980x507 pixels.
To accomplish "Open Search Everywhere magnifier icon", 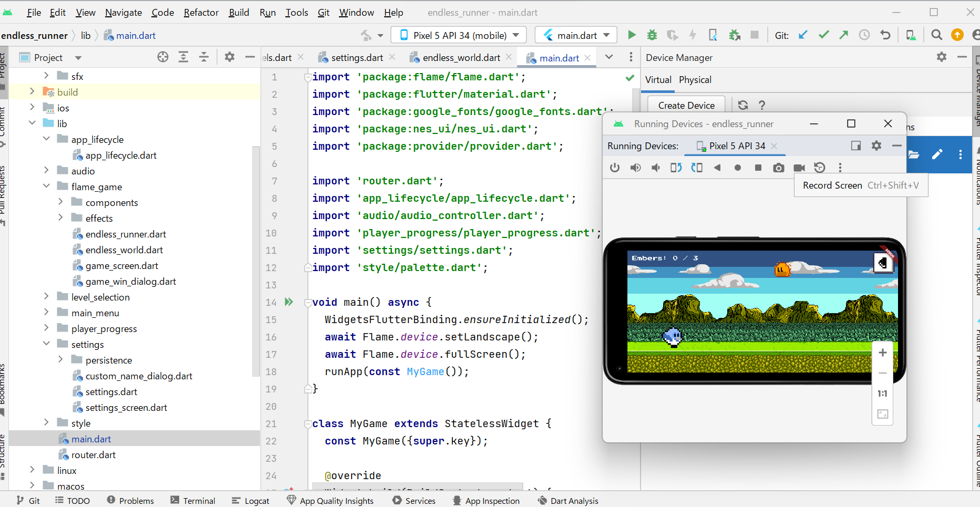I will [x=936, y=35].
